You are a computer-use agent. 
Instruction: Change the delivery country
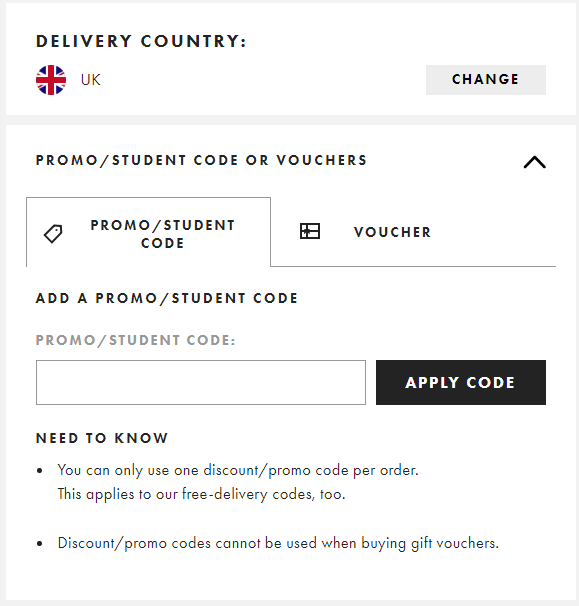[x=486, y=80]
